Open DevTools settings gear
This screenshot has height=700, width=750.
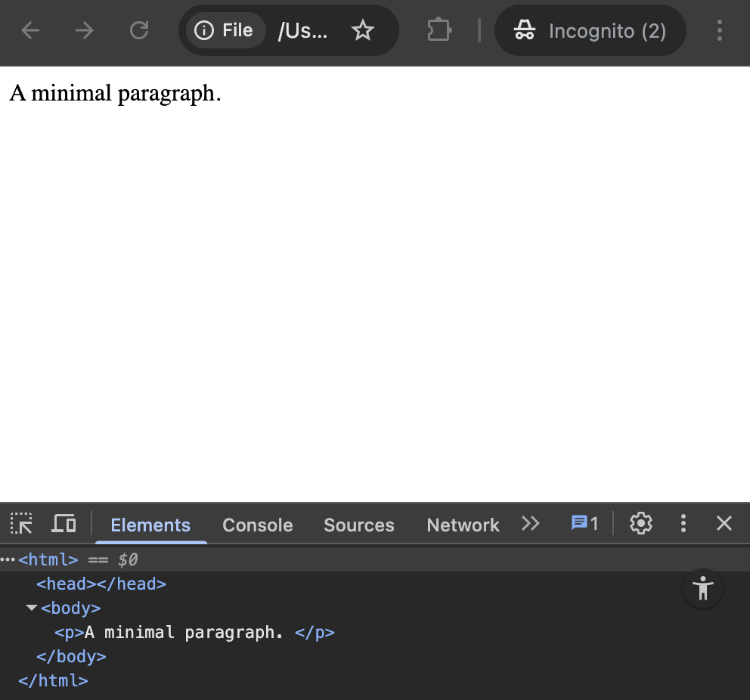[x=640, y=523]
